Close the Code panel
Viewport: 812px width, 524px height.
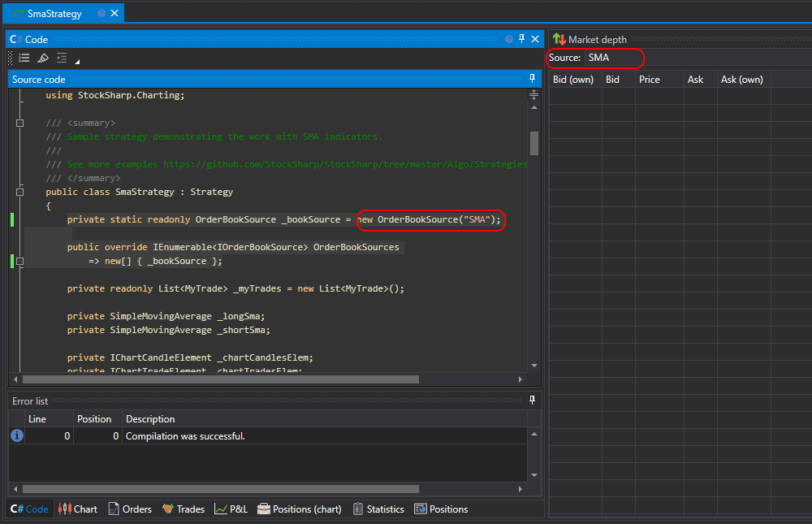click(x=535, y=39)
